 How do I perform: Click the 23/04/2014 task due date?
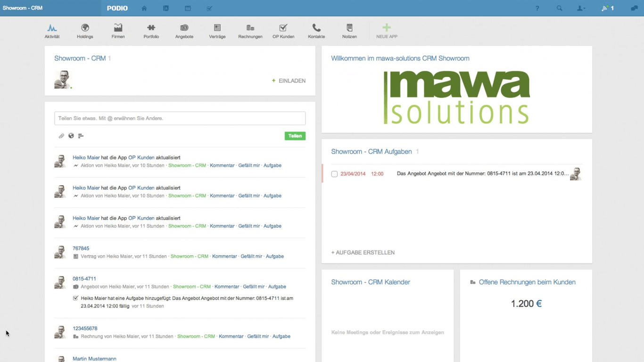pyautogui.click(x=353, y=174)
